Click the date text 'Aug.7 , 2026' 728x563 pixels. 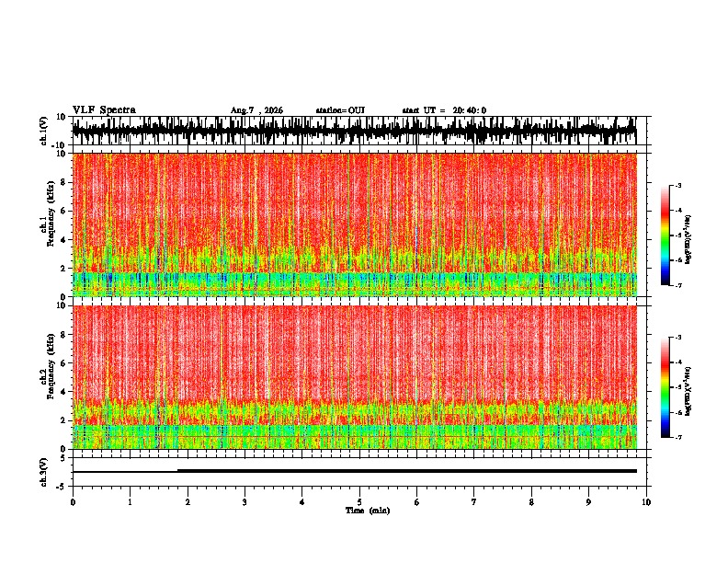[x=256, y=110]
